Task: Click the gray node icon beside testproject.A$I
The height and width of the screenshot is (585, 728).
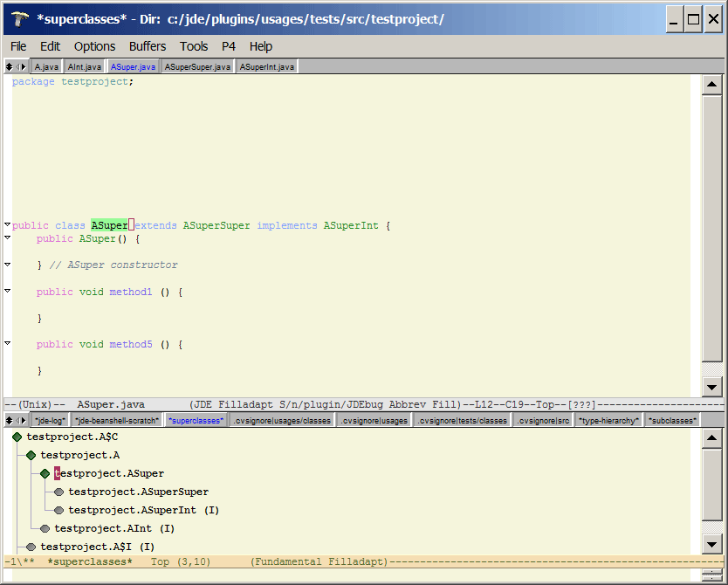Action: point(31,547)
